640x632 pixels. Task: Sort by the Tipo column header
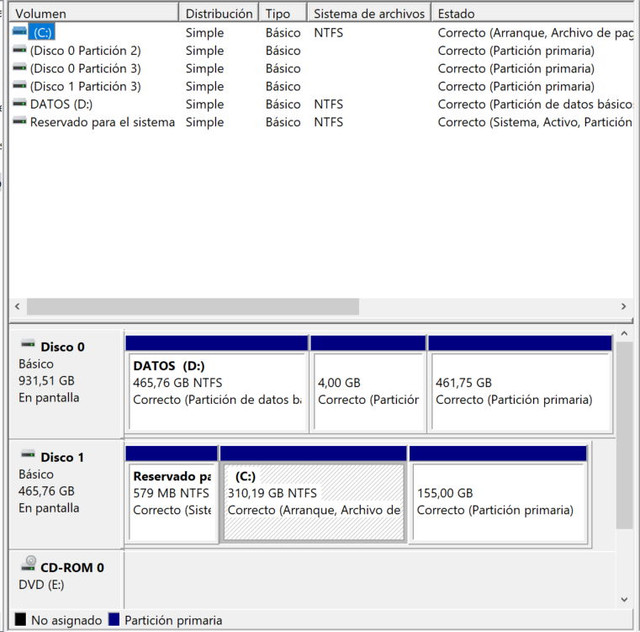point(282,13)
